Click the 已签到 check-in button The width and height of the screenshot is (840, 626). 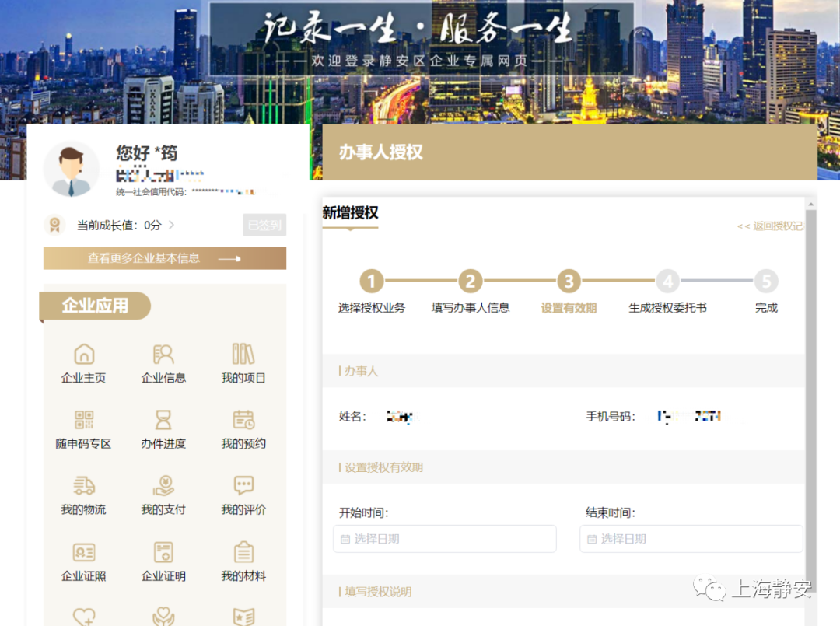tap(264, 225)
